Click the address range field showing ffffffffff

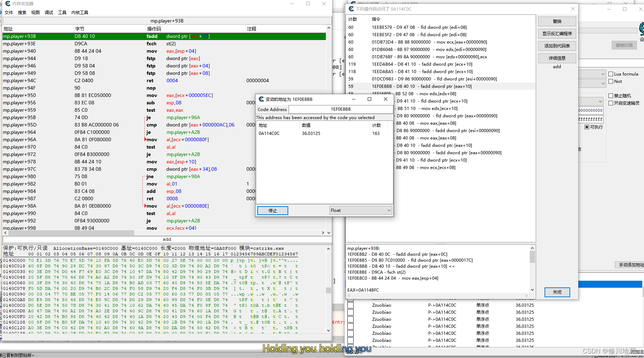(x=591, y=119)
